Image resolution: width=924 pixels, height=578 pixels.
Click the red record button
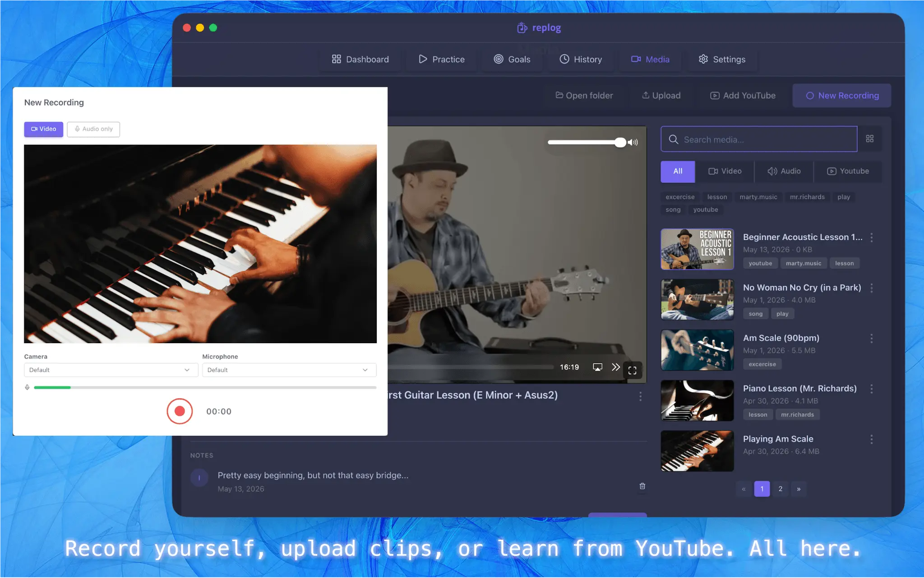coord(180,411)
